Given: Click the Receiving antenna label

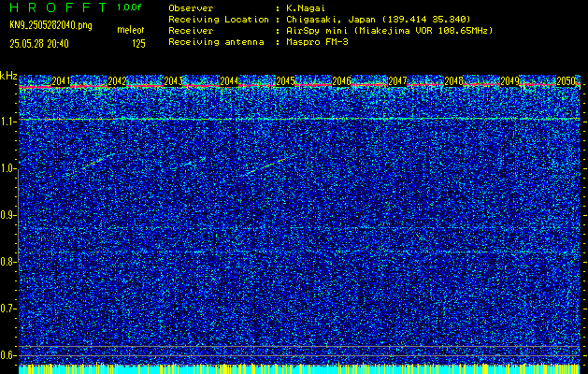Looking at the screenshot, I should point(216,42).
